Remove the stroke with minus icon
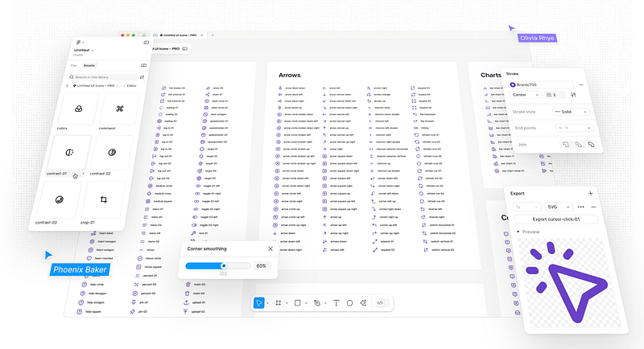Image resolution: width=644 pixels, height=349 pixels. tap(581, 85)
